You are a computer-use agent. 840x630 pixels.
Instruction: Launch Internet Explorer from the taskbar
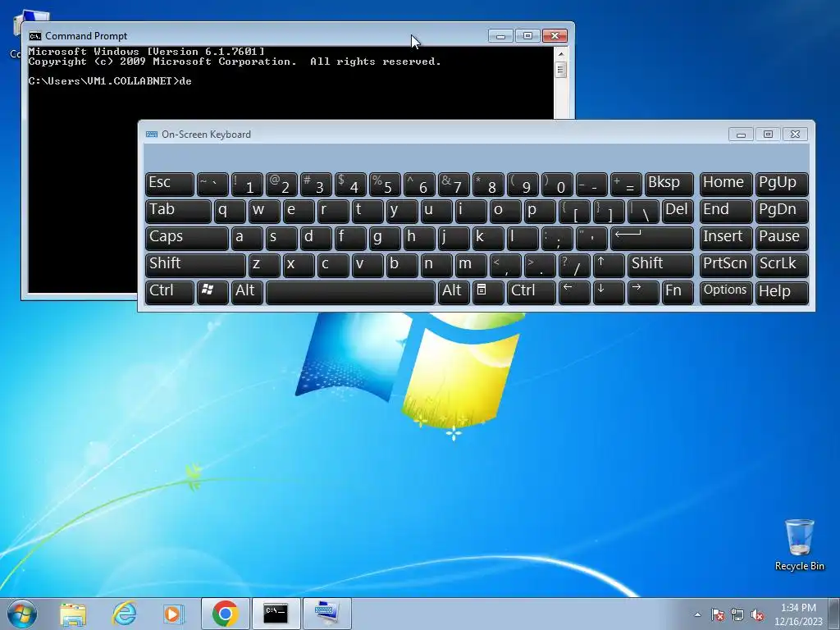pyautogui.click(x=124, y=614)
